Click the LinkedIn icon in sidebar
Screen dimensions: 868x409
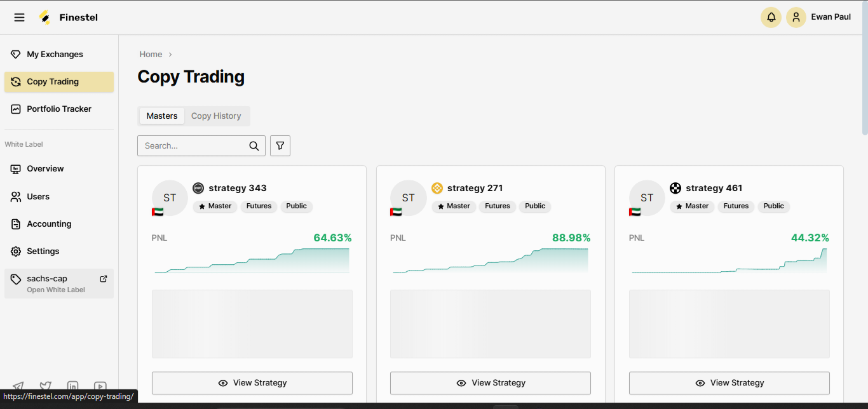pos(72,386)
